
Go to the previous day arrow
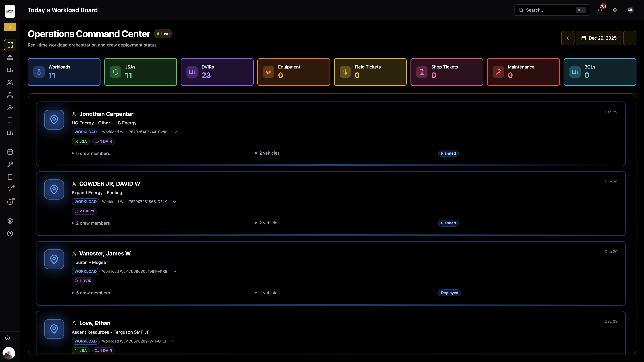(568, 38)
